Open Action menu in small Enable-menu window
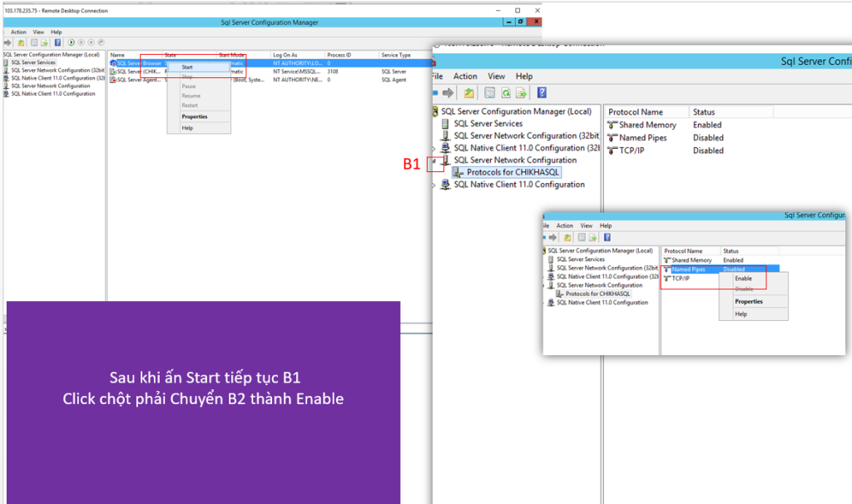 click(x=565, y=225)
